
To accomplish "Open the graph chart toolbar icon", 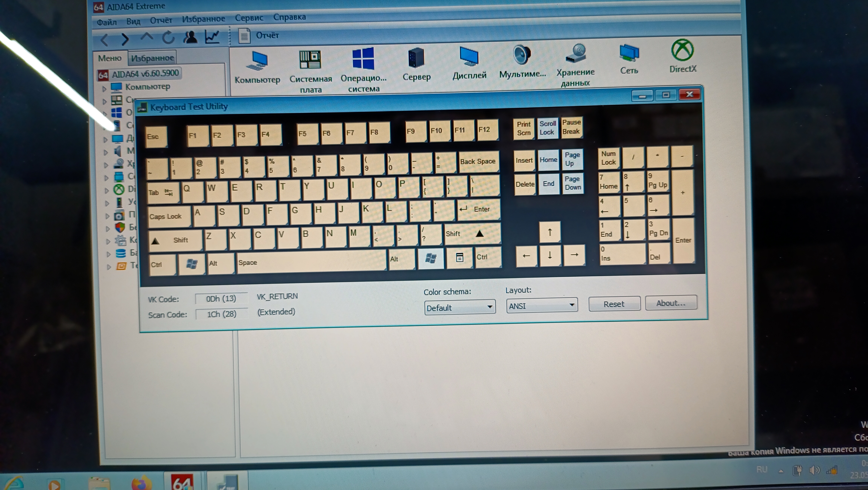I will coord(212,37).
